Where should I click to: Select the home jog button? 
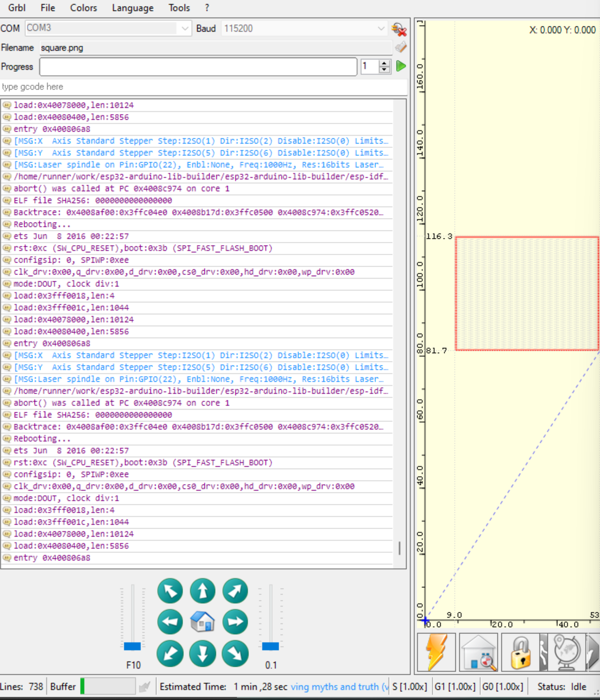point(202,622)
